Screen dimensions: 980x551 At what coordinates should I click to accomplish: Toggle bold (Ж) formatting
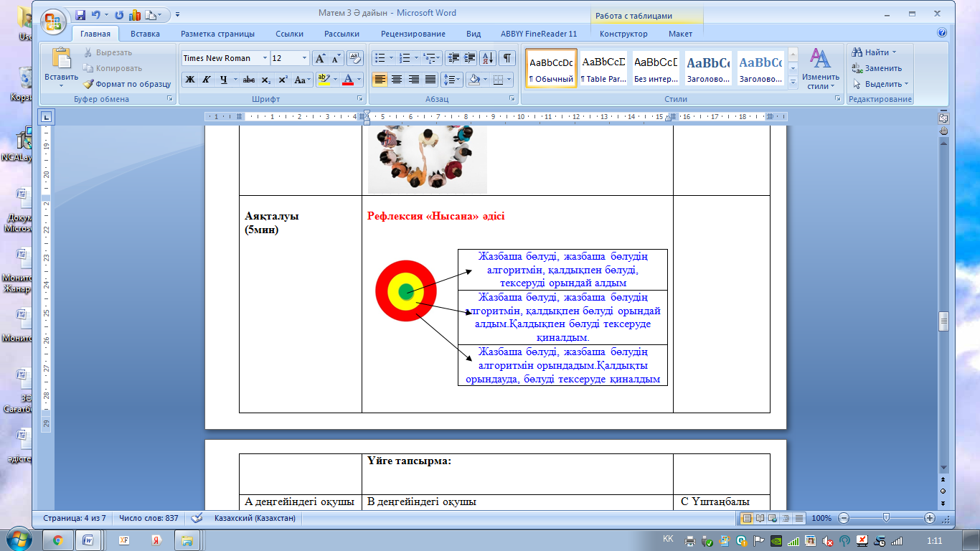[x=190, y=79]
